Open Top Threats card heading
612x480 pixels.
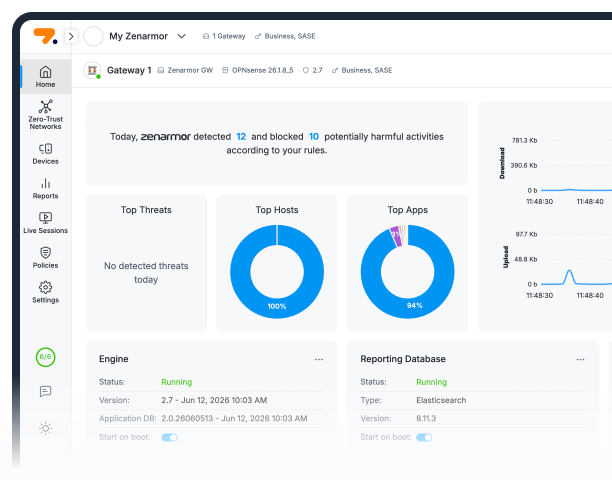tap(146, 210)
